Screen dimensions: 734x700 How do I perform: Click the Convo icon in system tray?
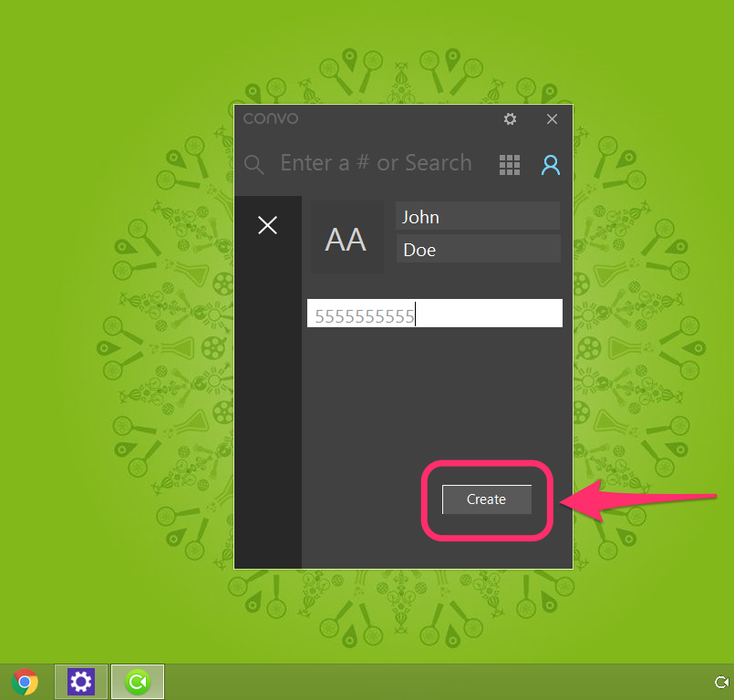[720, 683]
